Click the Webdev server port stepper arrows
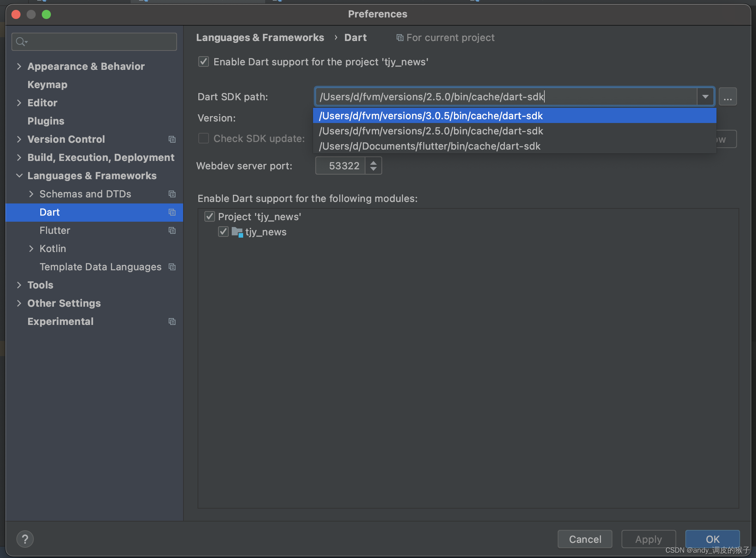The width and height of the screenshot is (756, 558). (373, 166)
